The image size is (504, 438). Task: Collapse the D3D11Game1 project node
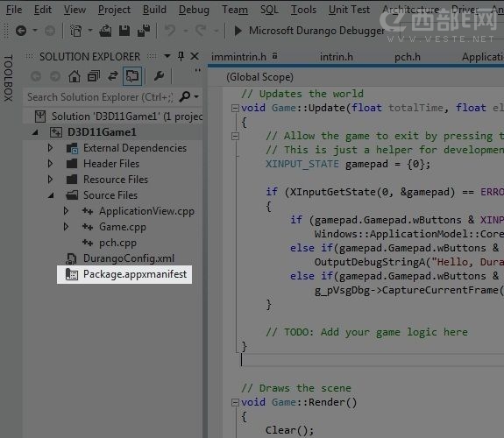[35, 132]
